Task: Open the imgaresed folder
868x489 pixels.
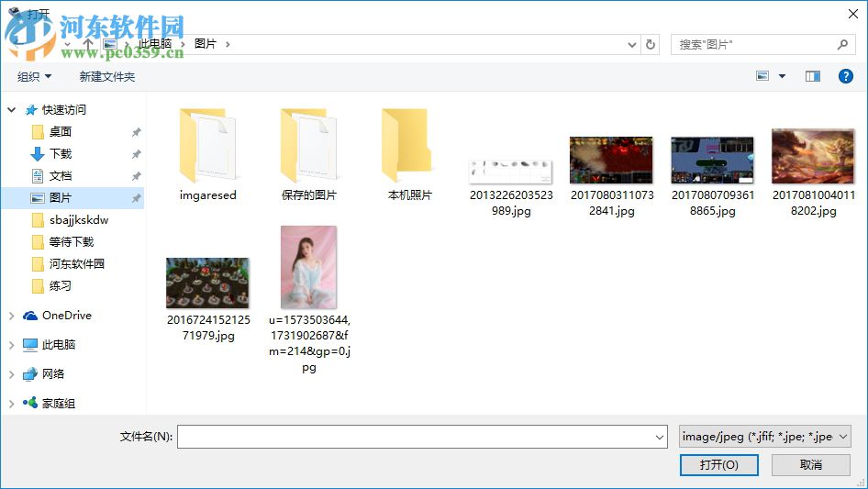Action: [x=207, y=154]
